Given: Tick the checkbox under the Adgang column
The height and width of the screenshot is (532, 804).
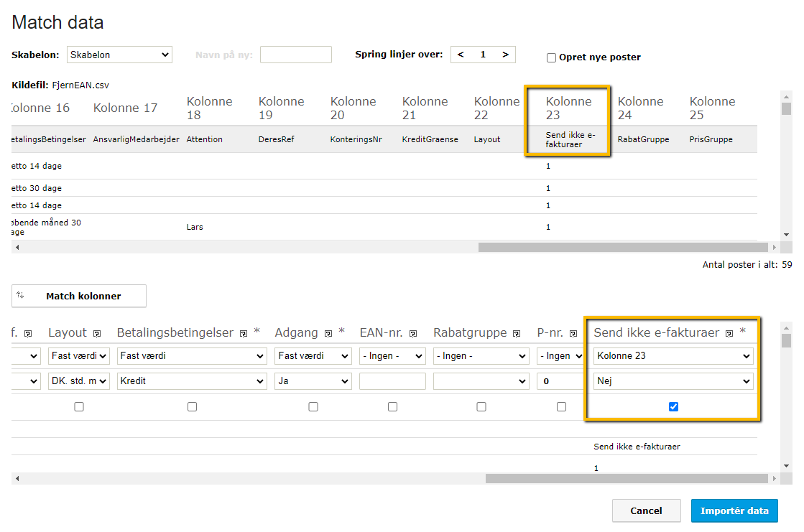Looking at the screenshot, I should click(313, 406).
